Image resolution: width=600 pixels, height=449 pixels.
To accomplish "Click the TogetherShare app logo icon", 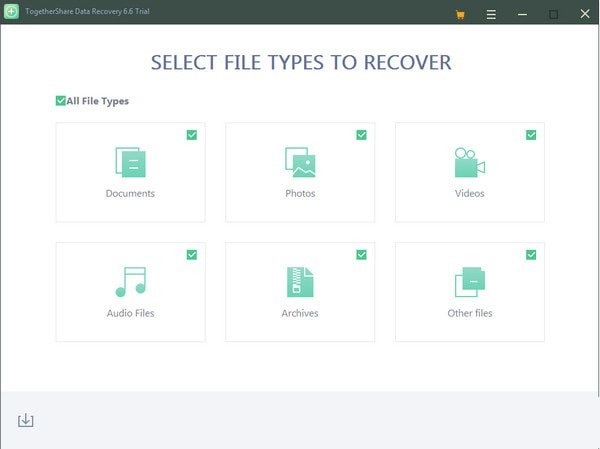I will point(11,11).
